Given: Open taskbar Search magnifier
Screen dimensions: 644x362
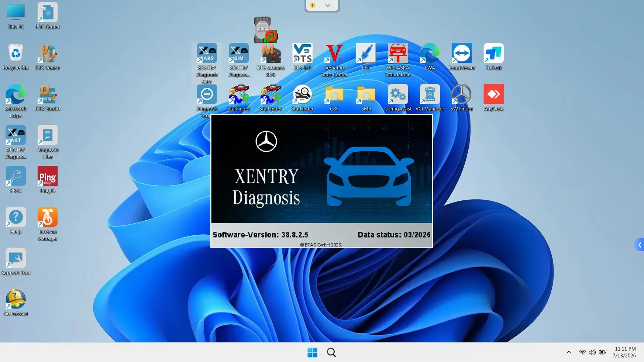Looking at the screenshot, I should pyautogui.click(x=331, y=352).
